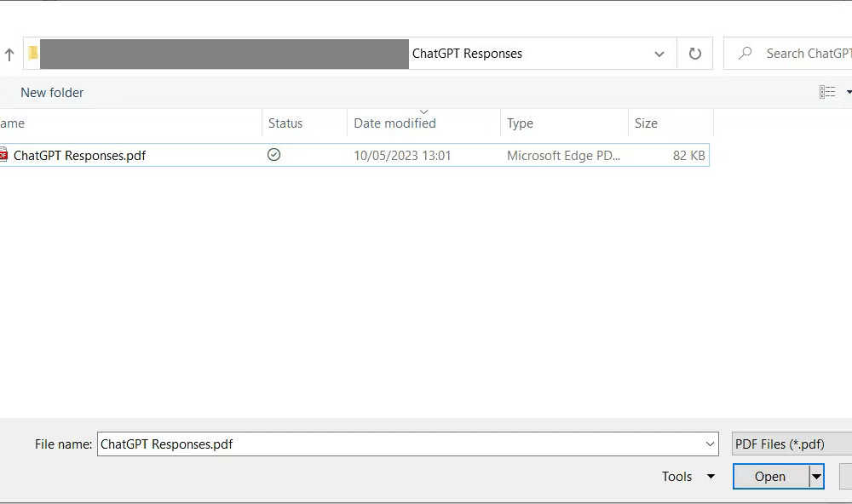The height and width of the screenshot is (504, 852).
Task: Refresh the ChatGPT Responses folder
Action: (x=694, y=54)
